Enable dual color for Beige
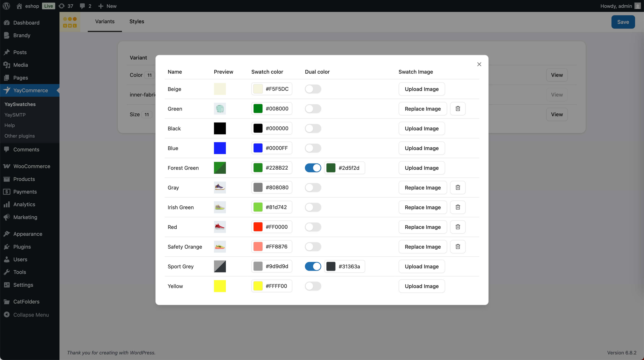The height and width of the screenshot is (360, 644). tap(313, 89)
